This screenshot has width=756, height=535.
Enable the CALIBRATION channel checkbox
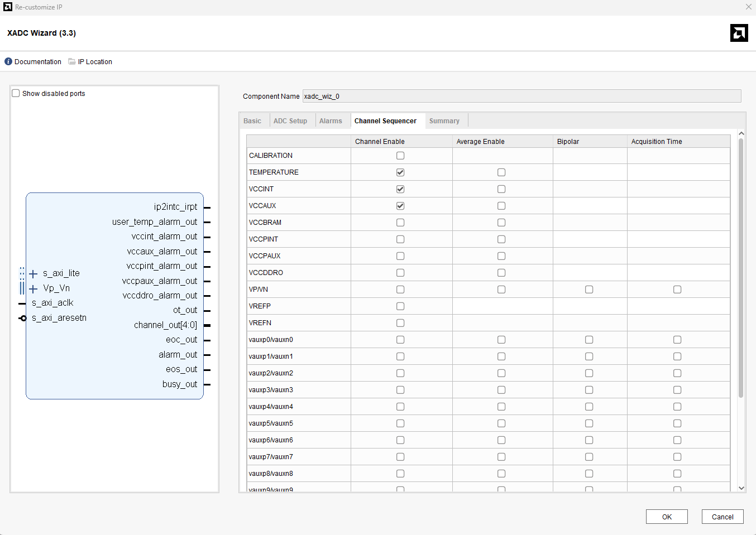point(400,156)
